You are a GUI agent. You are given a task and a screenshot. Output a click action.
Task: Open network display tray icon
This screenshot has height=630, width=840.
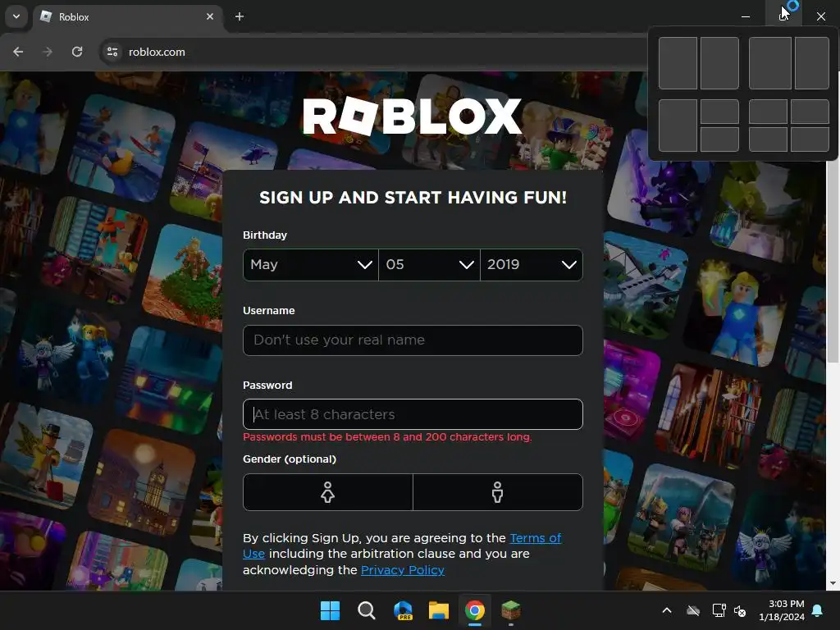coord(719,610)
